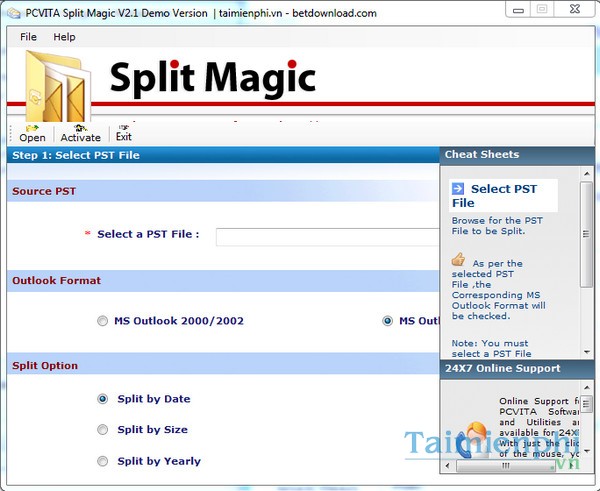600x491 pixels.
Task: Click the Select a PST File input field
Action: (328, 237)
